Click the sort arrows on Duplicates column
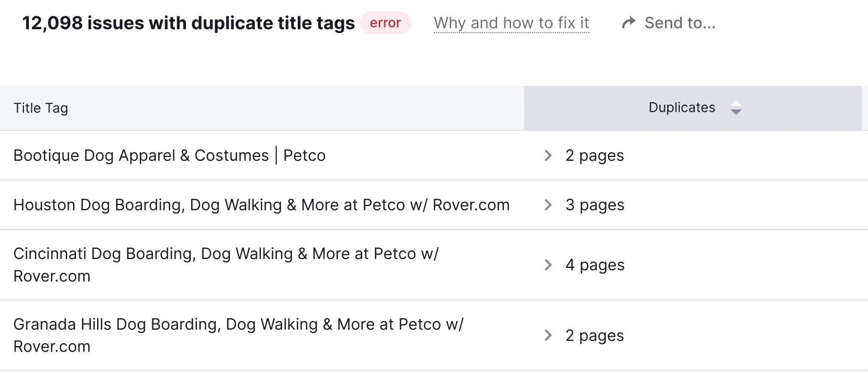The image size is (868, 373). [x=736, y=108]
